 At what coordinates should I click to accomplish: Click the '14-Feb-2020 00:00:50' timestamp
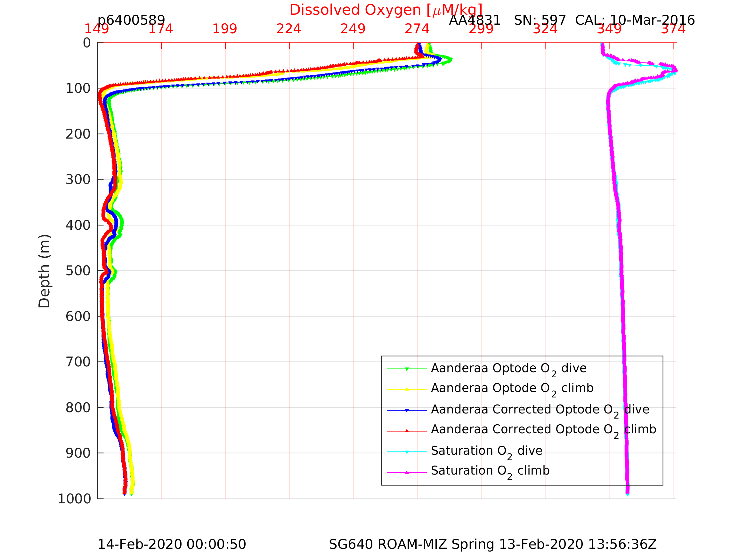coord(172,544)
